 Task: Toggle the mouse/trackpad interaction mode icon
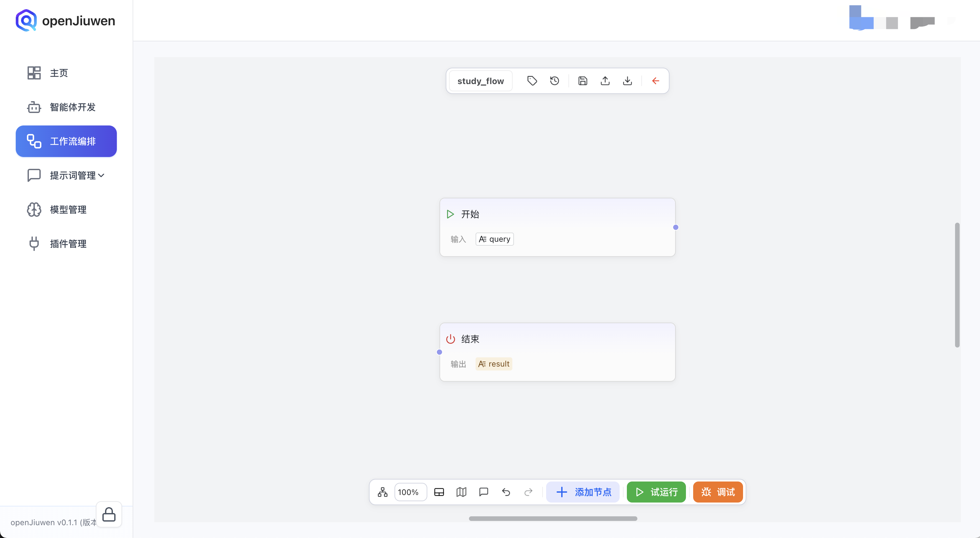(439, 492)
